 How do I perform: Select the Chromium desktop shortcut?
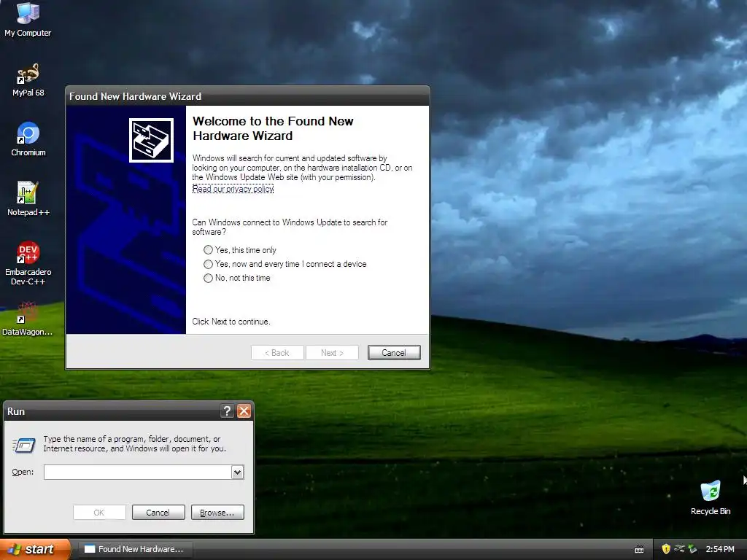coord(28,139)
